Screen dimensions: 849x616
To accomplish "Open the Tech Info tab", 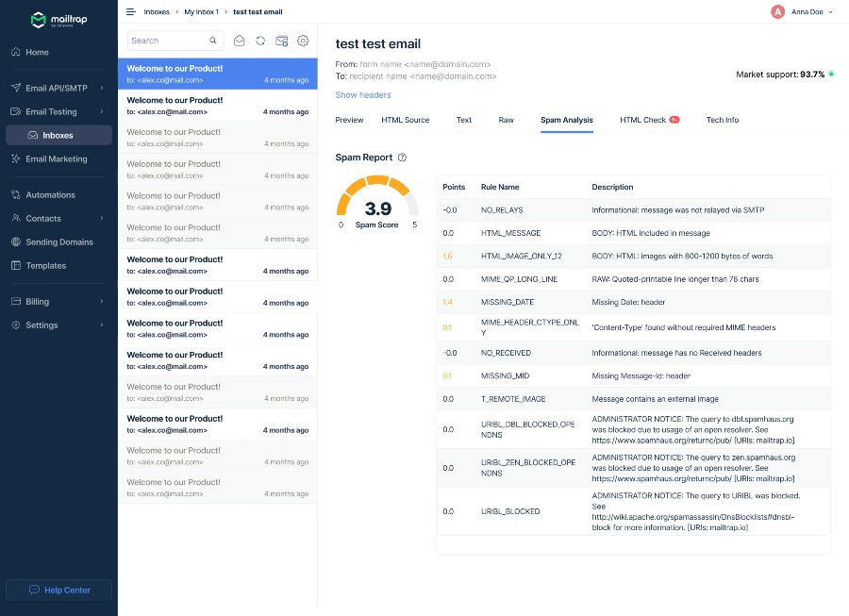I will coord(723,120).
